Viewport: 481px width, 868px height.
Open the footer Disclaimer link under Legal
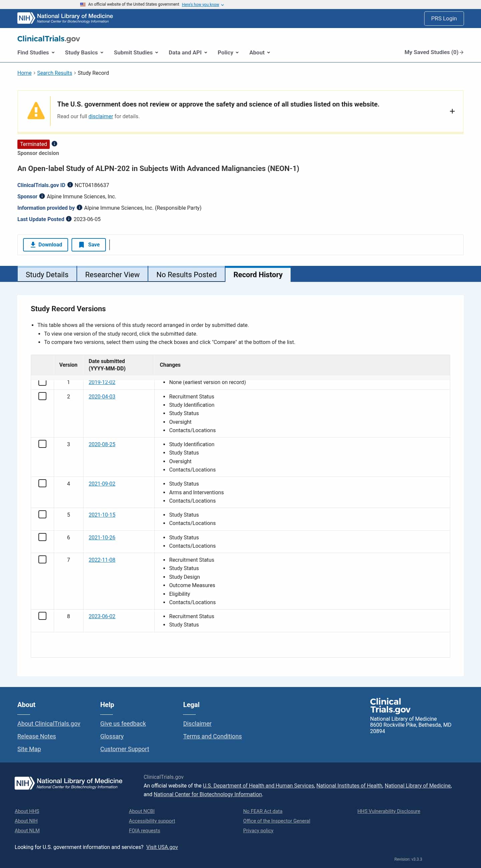(x=197, y=723)
